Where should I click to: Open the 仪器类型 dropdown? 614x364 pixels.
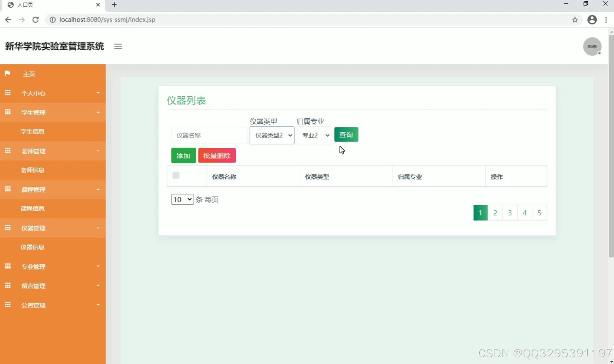tap(272, 135)
